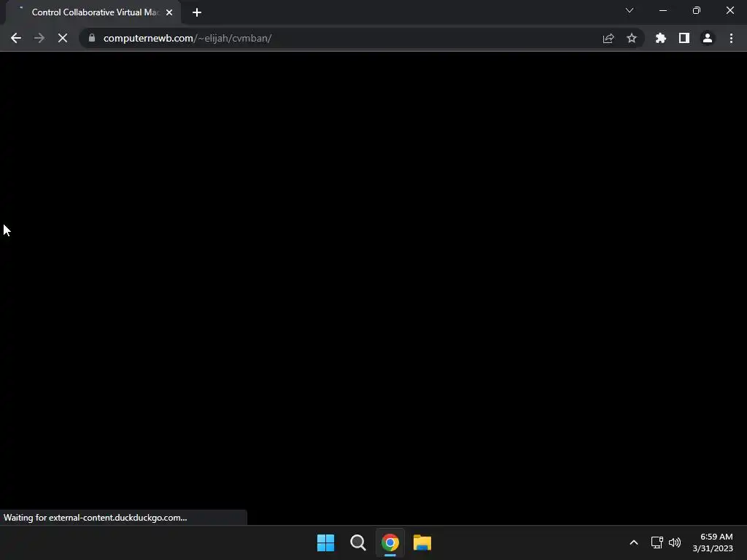Toggle the Chrome side panel
Image resolution: width=747 pixels, height=560 pixels.
coord(684,38)
